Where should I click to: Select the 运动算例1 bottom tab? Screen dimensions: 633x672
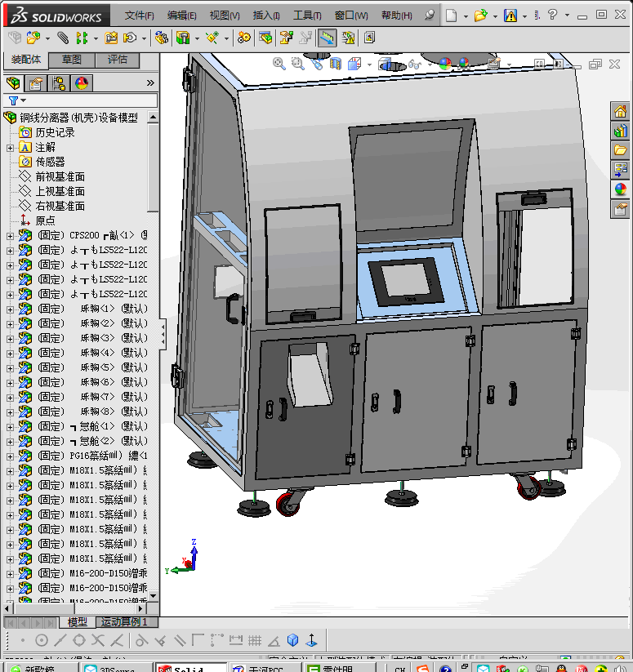125,622
